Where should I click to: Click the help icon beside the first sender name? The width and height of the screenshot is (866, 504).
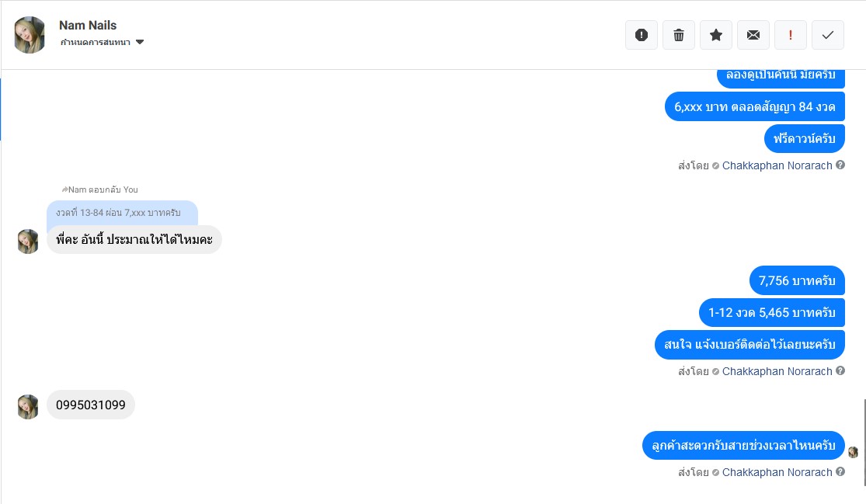point(840,165)
